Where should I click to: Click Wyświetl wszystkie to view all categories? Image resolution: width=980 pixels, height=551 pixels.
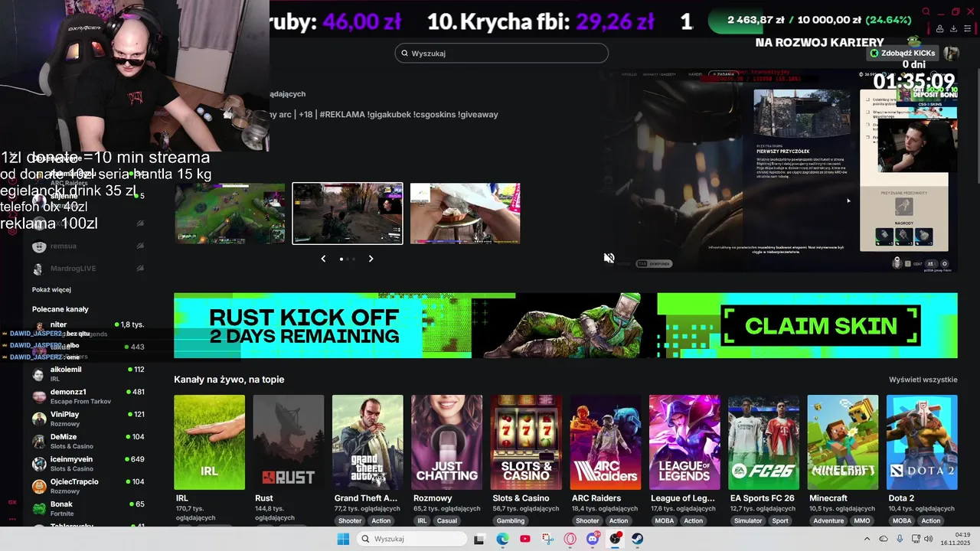click(923, 380)
